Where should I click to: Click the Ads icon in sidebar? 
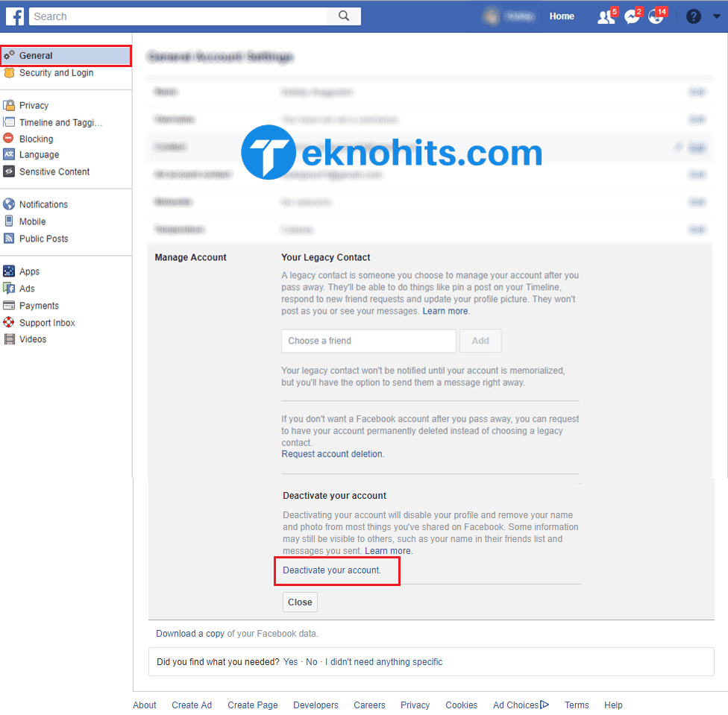(9, 288)
